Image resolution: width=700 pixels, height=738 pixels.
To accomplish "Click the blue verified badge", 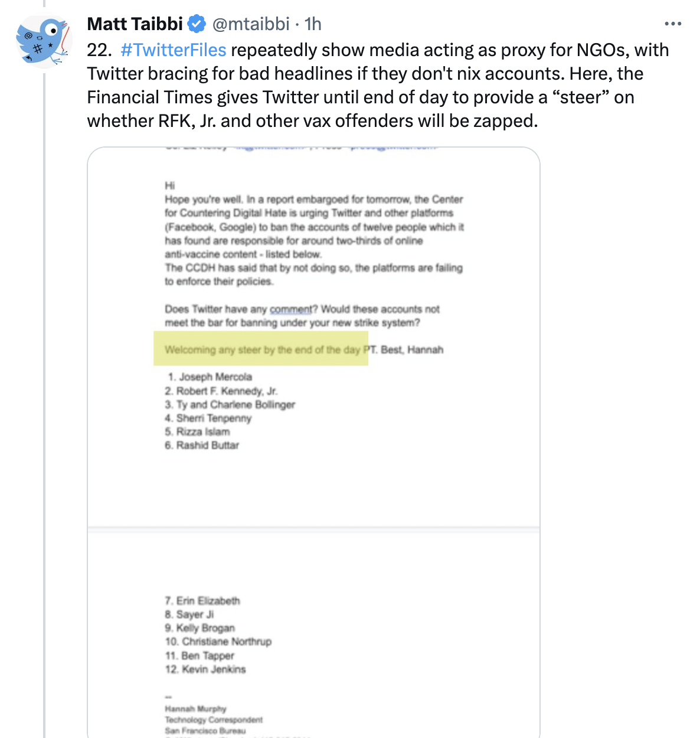I will [197, 24].
